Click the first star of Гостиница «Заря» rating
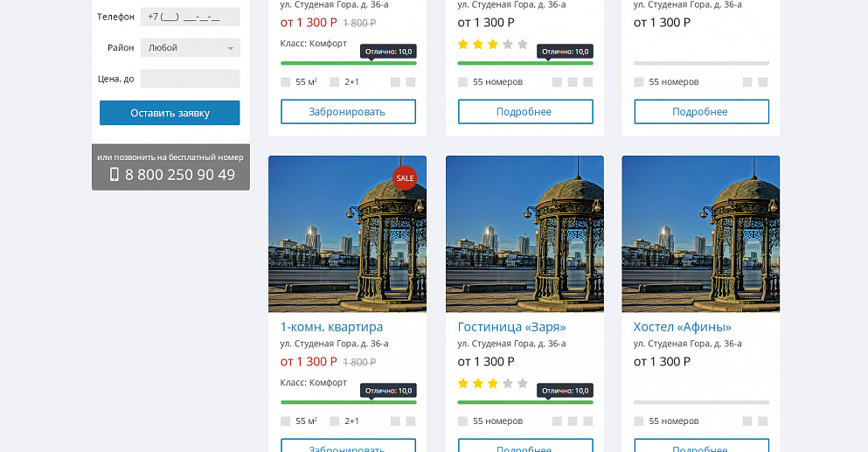The width and height of the screenshot is (868, 452). pyautogui.click(x=463, y=383)
